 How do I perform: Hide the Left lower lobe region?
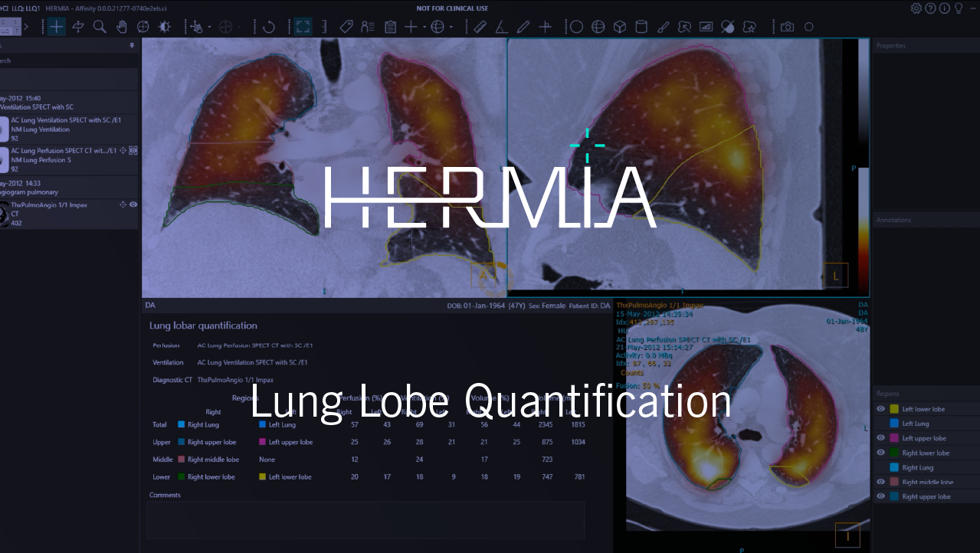[x=881, y=409]
